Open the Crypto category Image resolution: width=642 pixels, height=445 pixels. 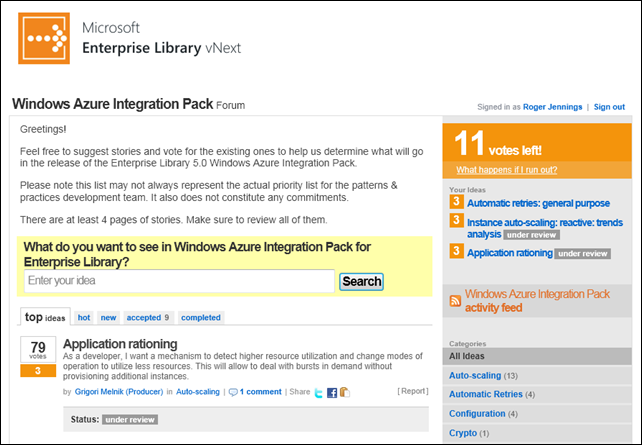pyautogui.click(x=463, y=433)
